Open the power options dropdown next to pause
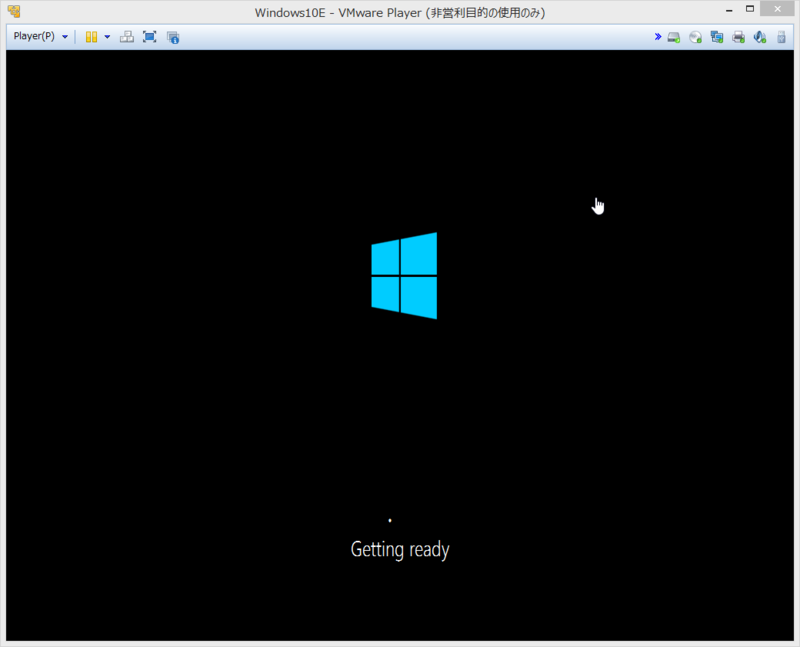The image size is (800, 647). coord(107,37)
